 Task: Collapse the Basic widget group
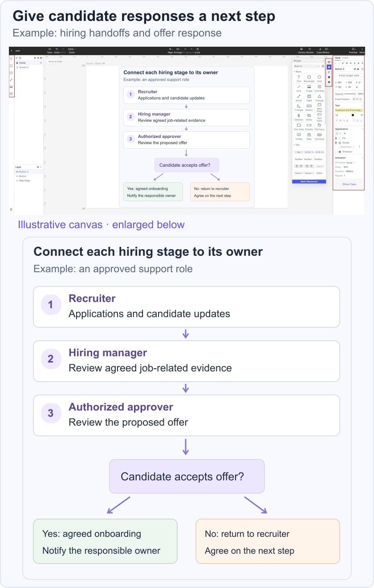[x=294, y=72]
